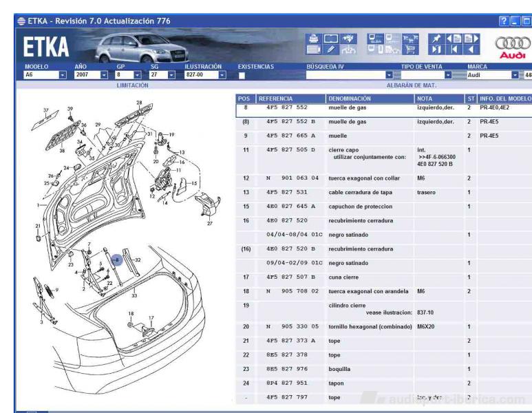The height and width of the screenshot is (413, 532).
Task: Select part reference 4F5 827 552 B
Action: (290, 121)
